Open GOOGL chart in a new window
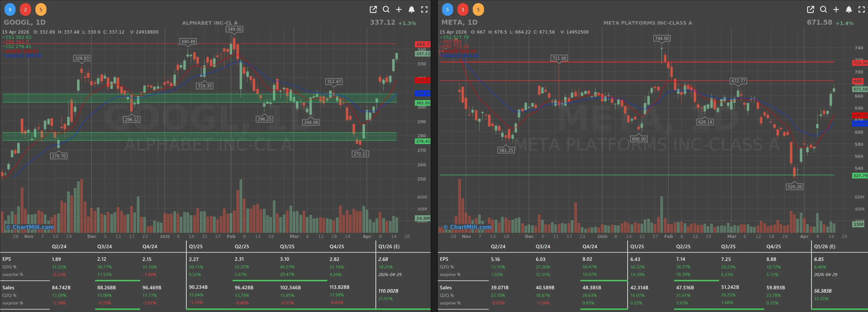This screenshot has height=312, width=868. coord(373,9)
